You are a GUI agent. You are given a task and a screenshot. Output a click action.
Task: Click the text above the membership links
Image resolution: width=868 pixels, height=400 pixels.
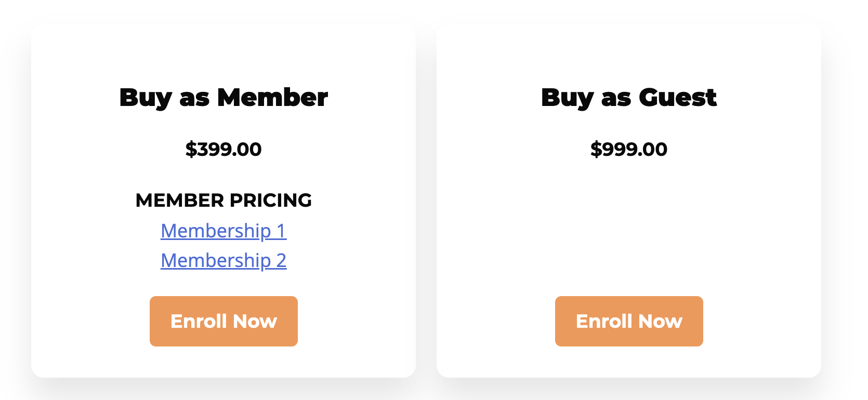pyautogui.click(x=223, y=200)
